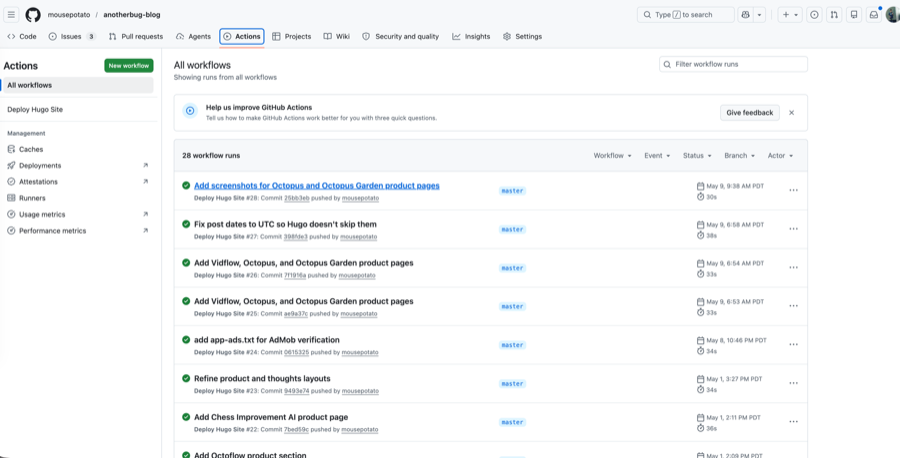Open the notifications inbox icon
The image size is (900, 458).
[874, 14]
